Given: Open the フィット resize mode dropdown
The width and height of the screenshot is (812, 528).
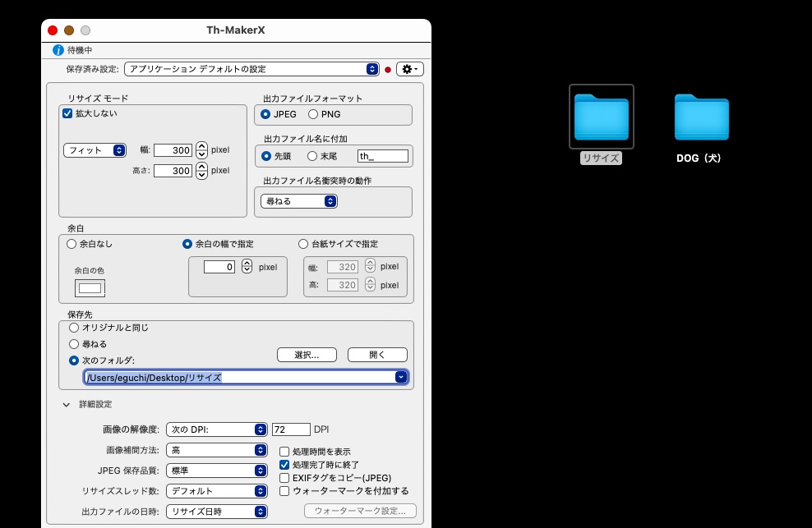Looking at the screenshot, I should coord(95,150).
